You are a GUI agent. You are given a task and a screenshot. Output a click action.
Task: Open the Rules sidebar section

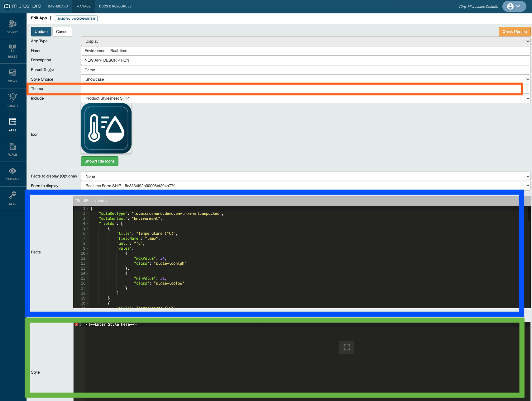pyautogui.click(x=12, y=51)
